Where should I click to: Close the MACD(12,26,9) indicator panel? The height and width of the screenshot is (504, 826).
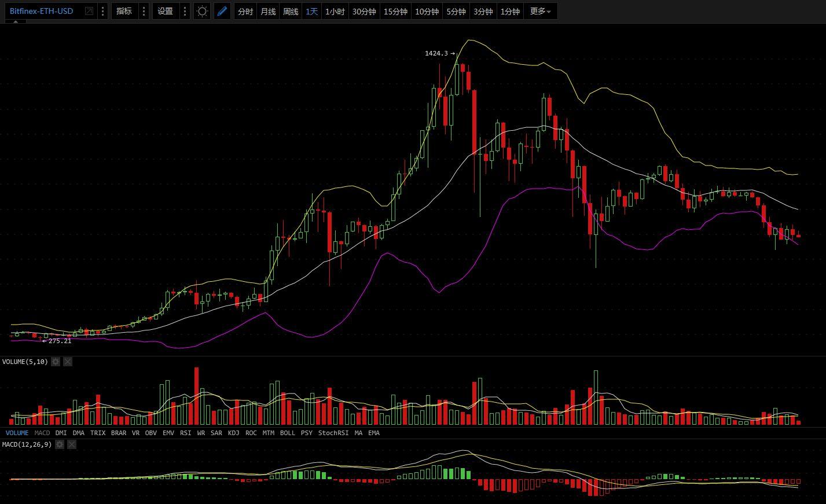[x=72, y=444]
